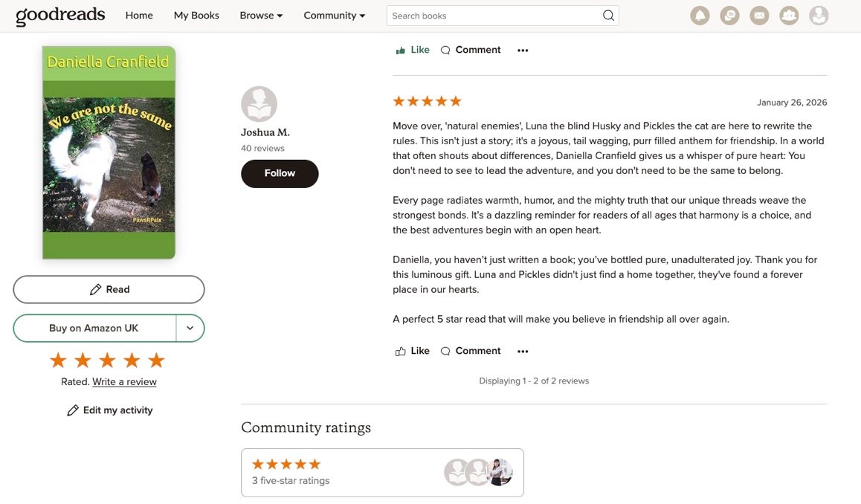The width and height of the screenshot is (861, 504).
Task: Expand the Community dropdown menu
Action: 335,16
